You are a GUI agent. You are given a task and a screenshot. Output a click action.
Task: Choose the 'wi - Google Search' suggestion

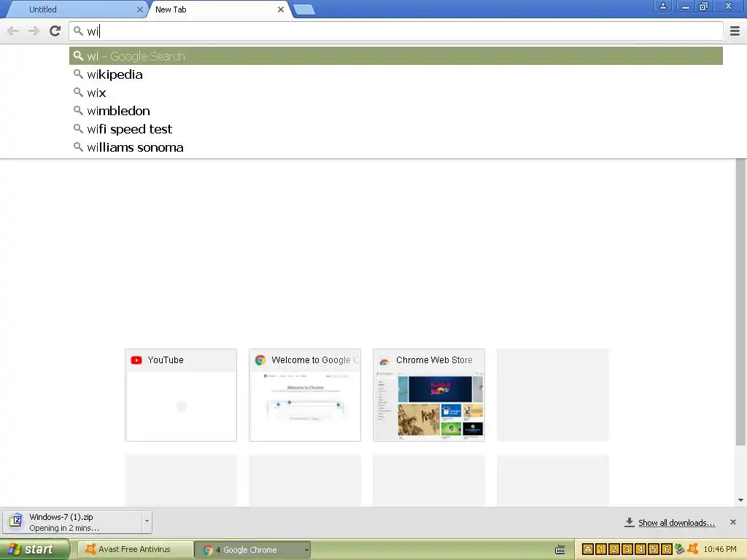(396, 56)
